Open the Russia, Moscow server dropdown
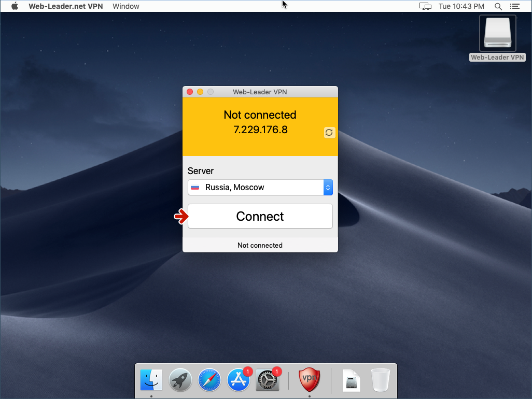The image size is (532, 399). point(260,188)
